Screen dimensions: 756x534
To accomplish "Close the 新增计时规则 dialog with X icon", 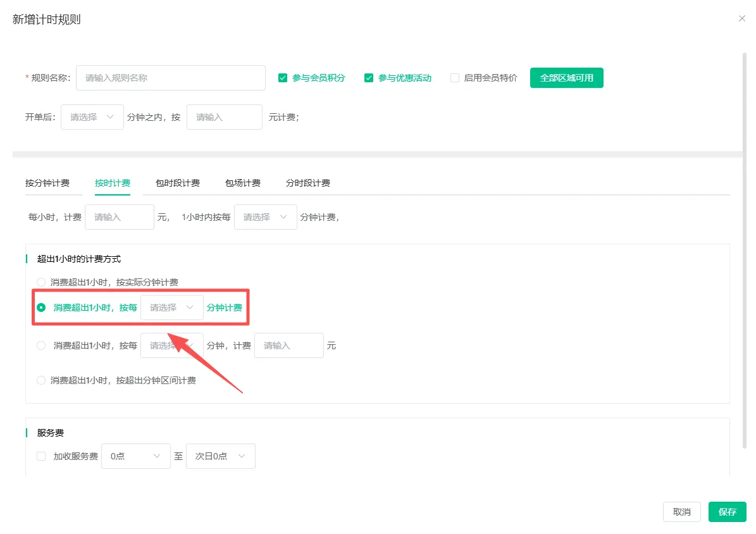I will point(742,19).
